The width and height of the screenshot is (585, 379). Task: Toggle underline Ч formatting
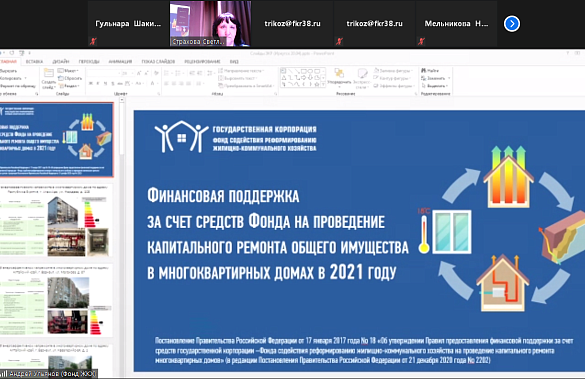pos(105,84)
